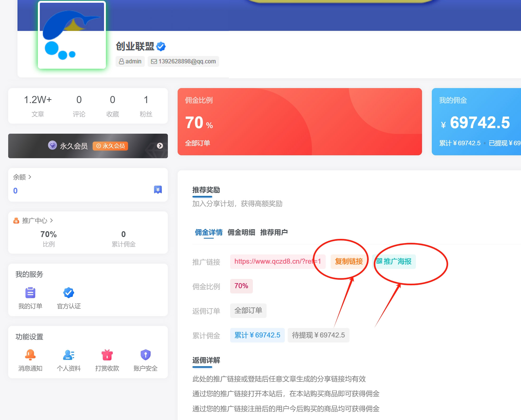Click the balance recharge coupon icon
This screenshot has height=420, width=521.
tap(158, 190)
